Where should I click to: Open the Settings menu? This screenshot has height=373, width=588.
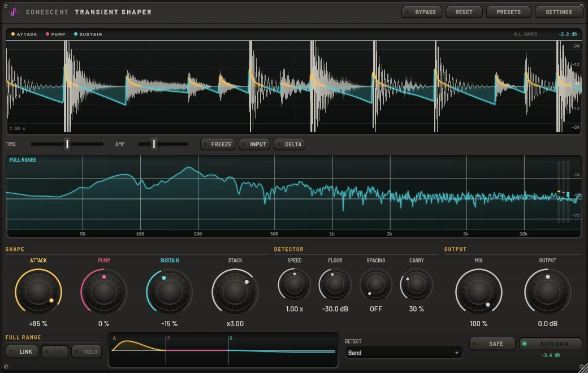559,12
